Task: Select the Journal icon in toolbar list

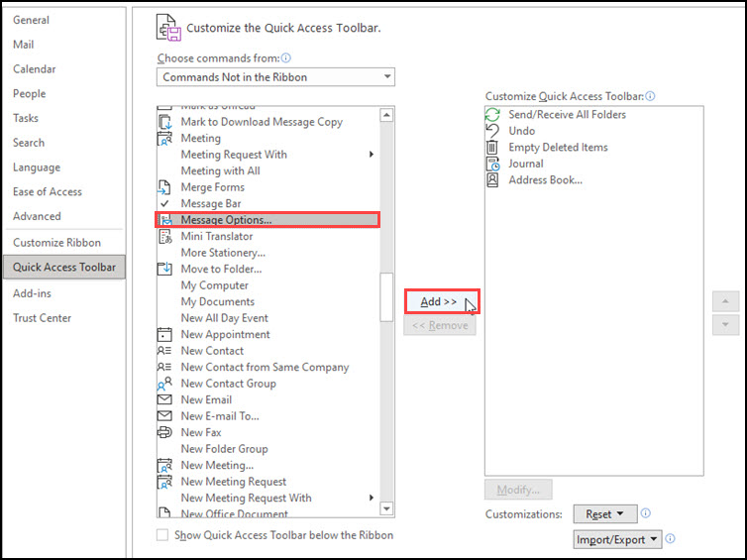Action: pos(492,164)
